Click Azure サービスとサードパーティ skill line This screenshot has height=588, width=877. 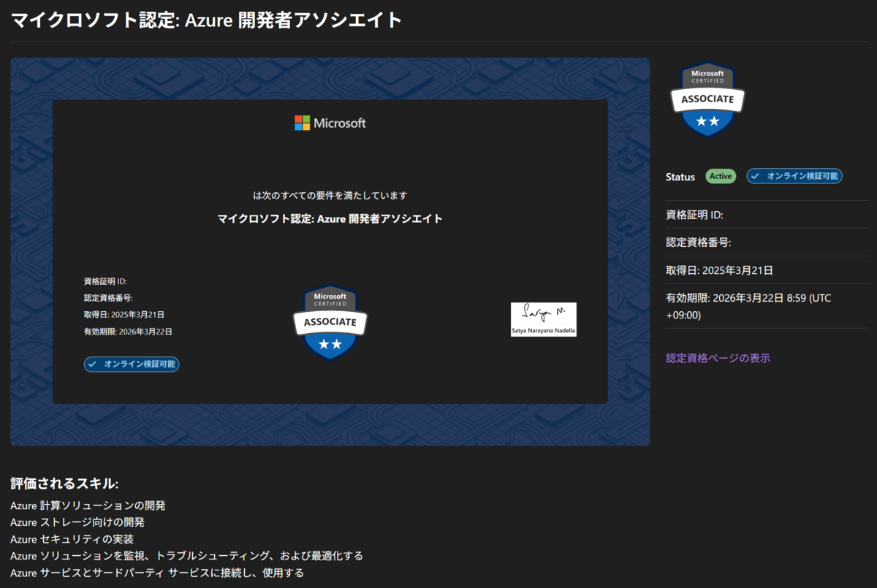pos(157,573)
